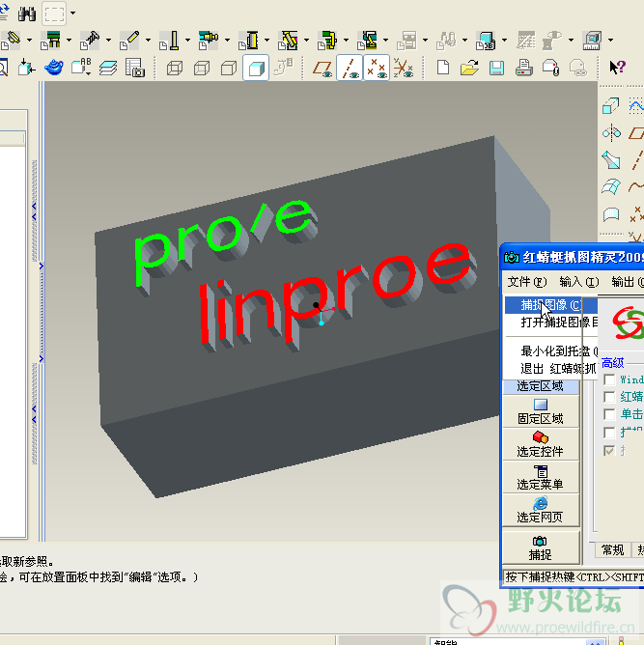Click the blue DB box icon
This screenshot has width=644, height=645.
click(486, 41)
